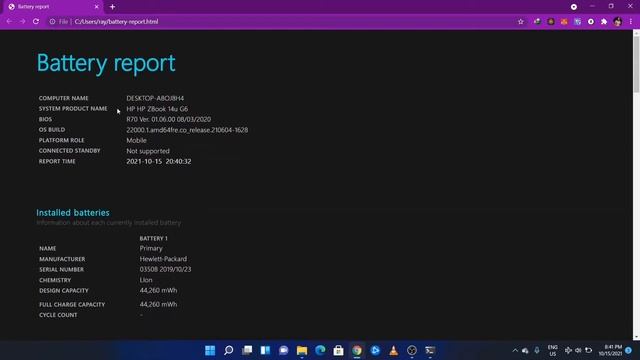Click the DESIGN CAPACITY label
This screenshot has height=360, width=640.
pos(64,291)
